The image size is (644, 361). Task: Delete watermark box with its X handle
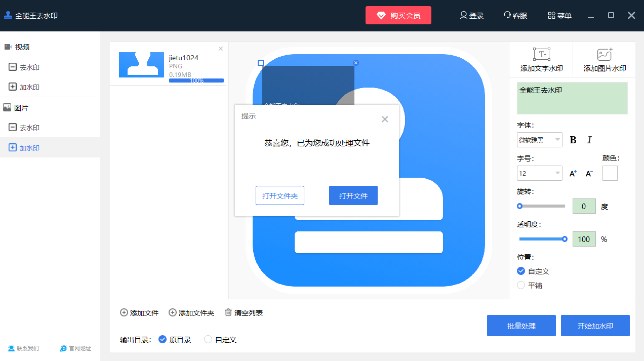pyautogui.click(x=356, y=63)
